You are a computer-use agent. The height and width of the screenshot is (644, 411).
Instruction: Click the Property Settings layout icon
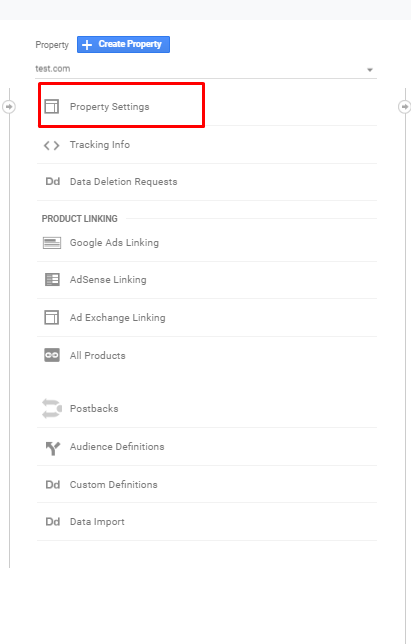52,106
